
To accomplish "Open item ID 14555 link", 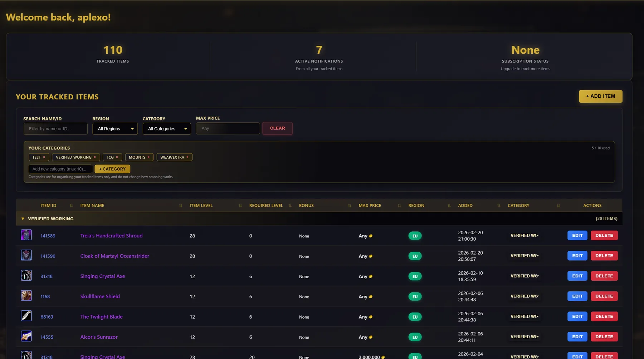I will coord(47,337).
